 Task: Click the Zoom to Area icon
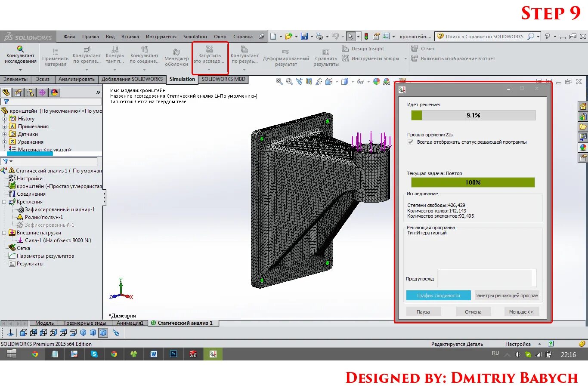289,81
